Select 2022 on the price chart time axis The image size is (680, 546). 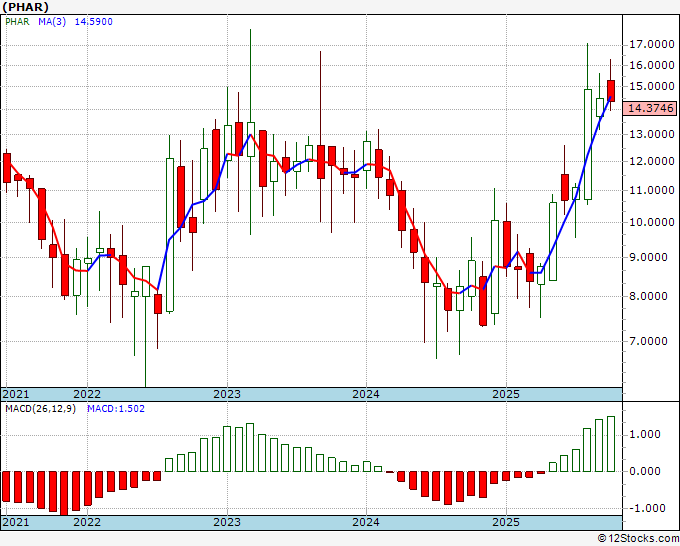pyautogui.click(x=87, y=394)
